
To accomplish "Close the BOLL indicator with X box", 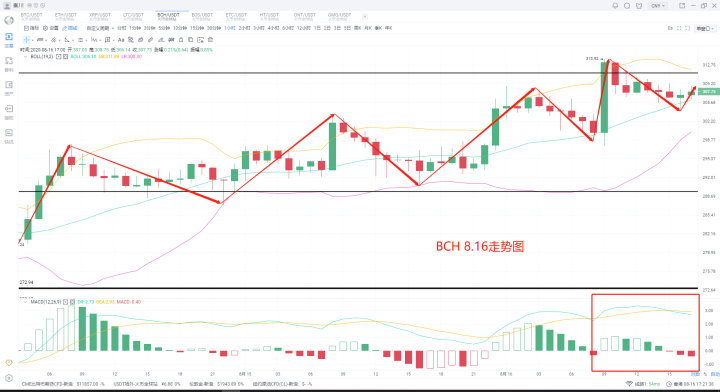I will pos(66,56).
